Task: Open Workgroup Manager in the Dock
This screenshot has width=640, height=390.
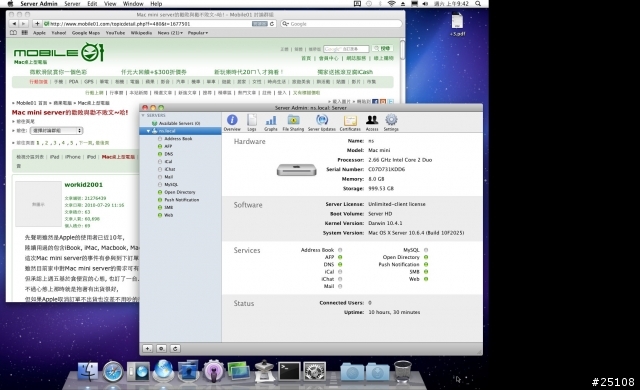Action: tap(188, 371)
